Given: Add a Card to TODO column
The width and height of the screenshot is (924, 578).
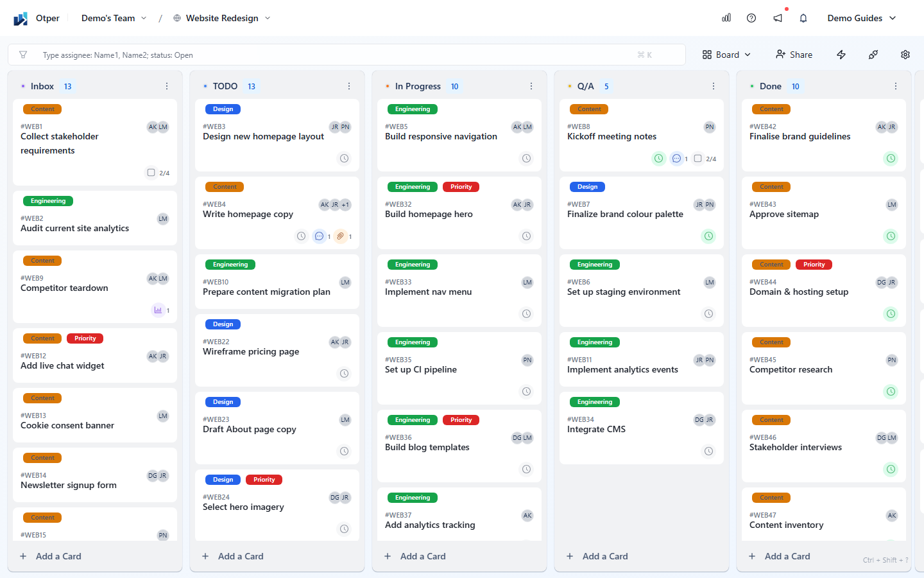Looking at the screenshot, I should pos(233,556).
